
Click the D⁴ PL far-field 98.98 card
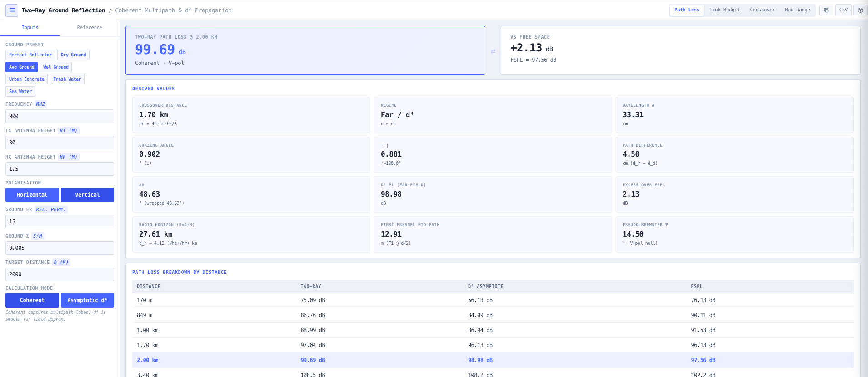pos(493,194)
